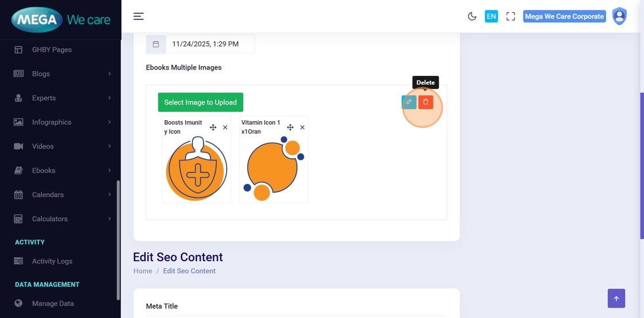Remove the Vitamin Icon 1x1Oran image
The width and height of the screenshot is (644, 318).
[302, 127]
